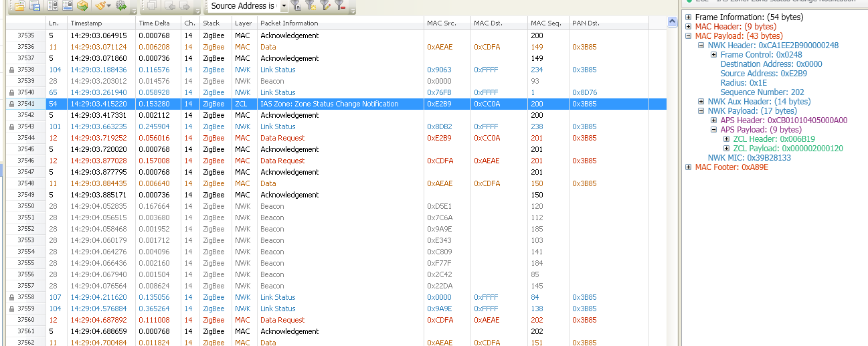Screen dimensions: 868x346
Task: Open the navigation toolbar overflow chevron
Action: (196, 11)
